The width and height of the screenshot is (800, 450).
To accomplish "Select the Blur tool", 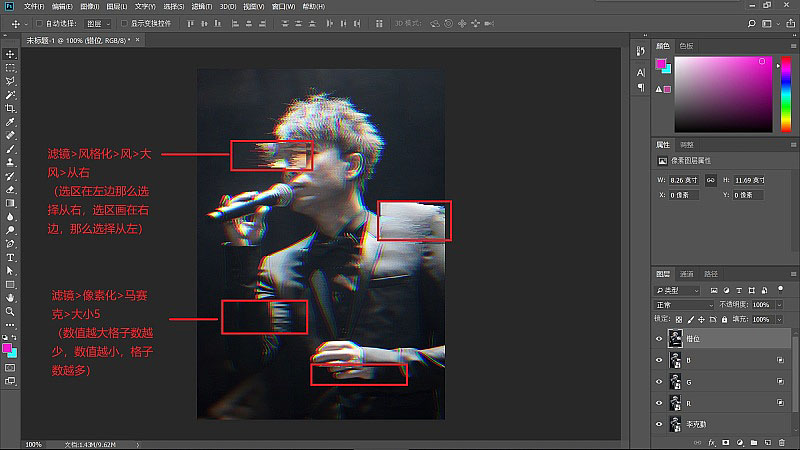I will click(10, 216).
